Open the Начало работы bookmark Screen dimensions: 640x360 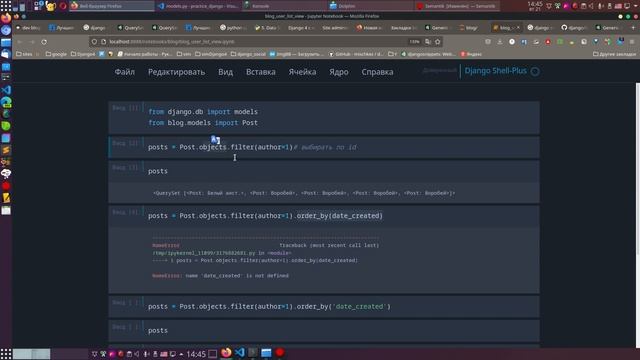pyautogui.click(x=144, y=54)
